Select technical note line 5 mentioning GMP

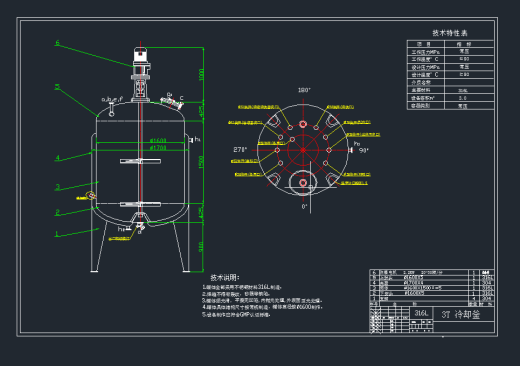236,314
